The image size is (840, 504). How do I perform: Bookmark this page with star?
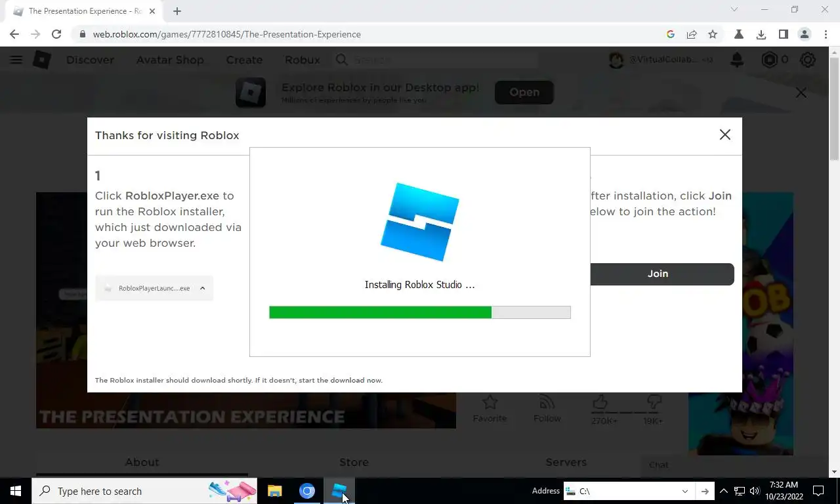click(x=713, y=34)
